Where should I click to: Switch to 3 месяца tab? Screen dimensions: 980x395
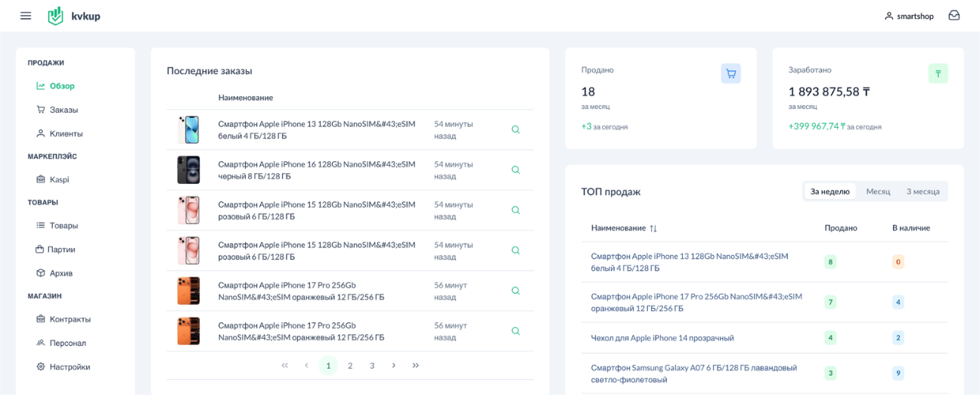(923, 191)
